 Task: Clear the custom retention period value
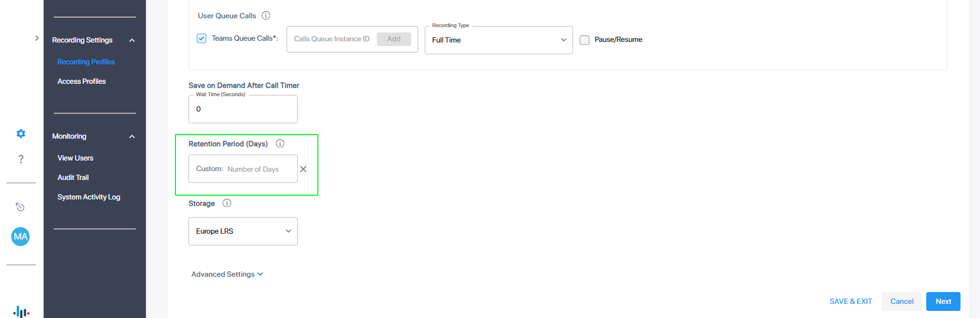pos(304,169)
